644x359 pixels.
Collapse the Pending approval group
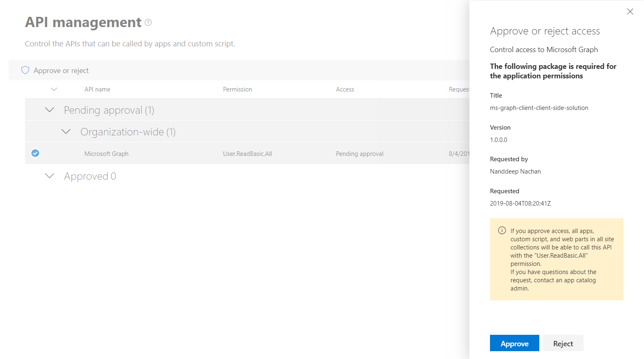pos(50,110)
